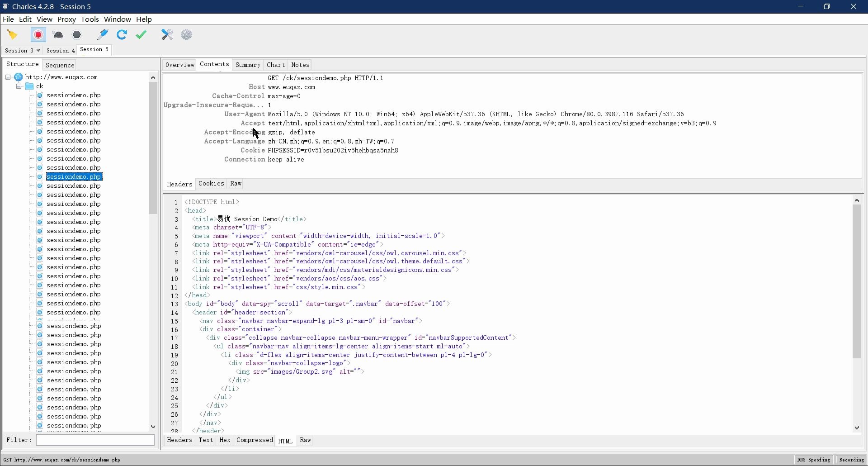Select the Contents tab

click(214, 64)
